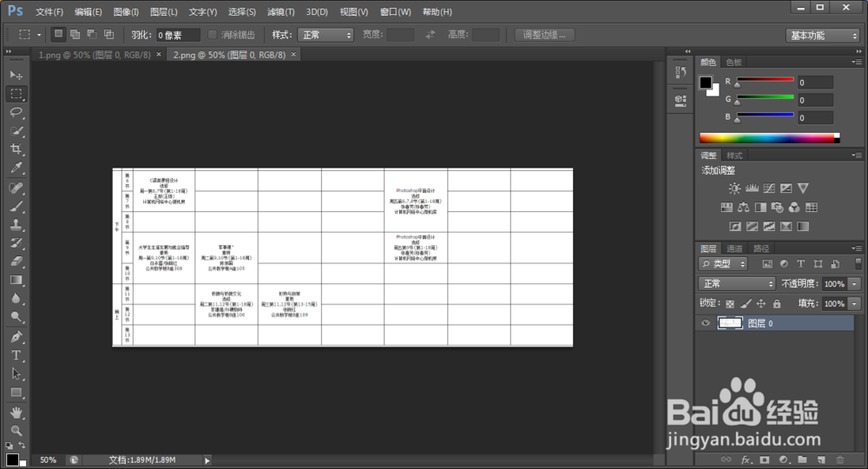
Task: Choose new selection mode
Action: tap(58, 35)
